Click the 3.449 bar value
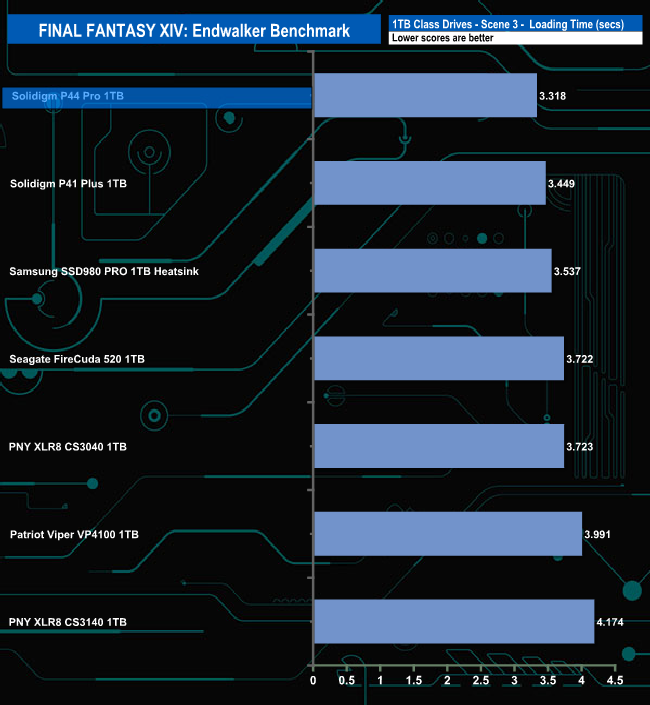 pos(561,183)
